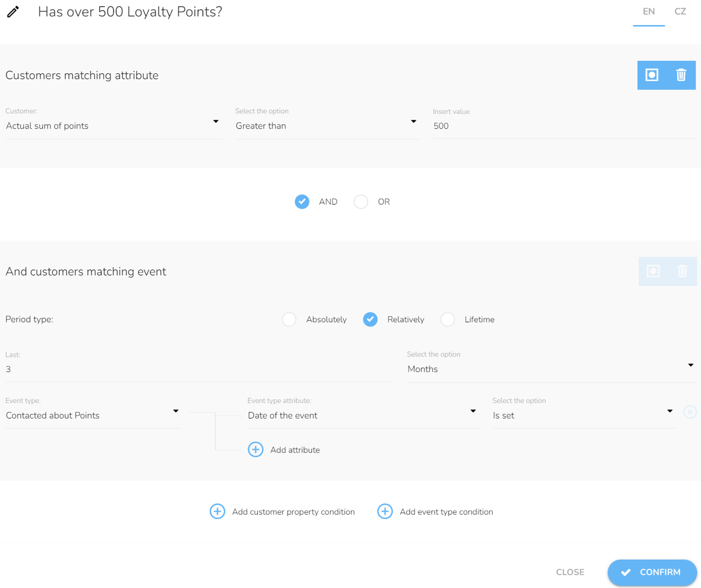Viewport: 701px width, 588px height.
Task: Delete the customers matching event condition
Action: 682,271
